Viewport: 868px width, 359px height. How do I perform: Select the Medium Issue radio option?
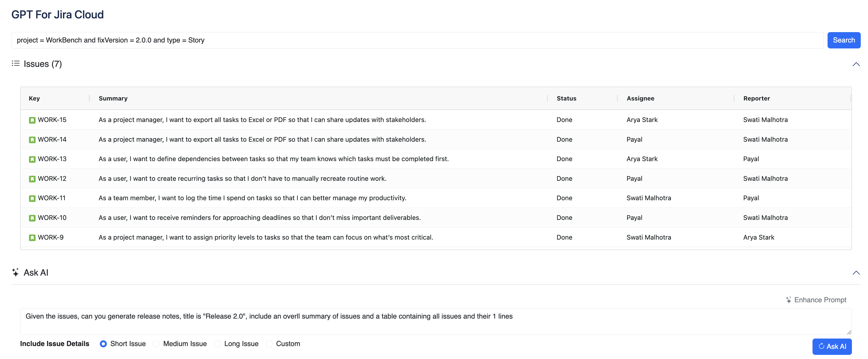(x=156, y=344)
